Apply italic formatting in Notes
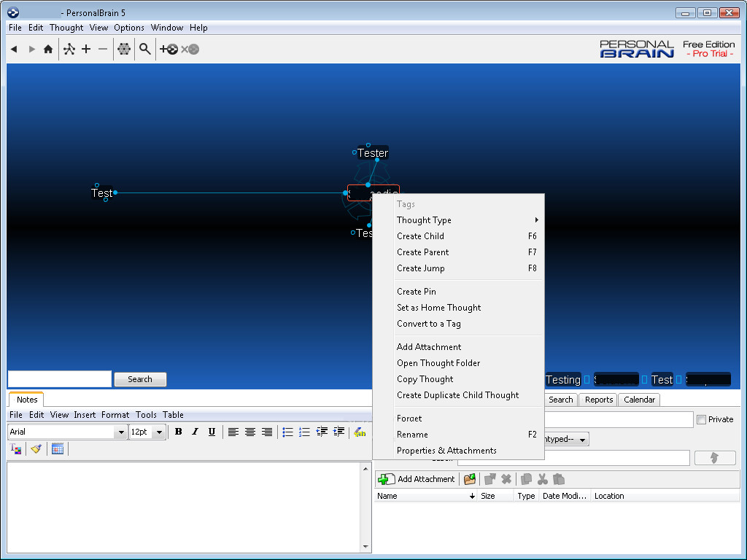 (195, 432)
